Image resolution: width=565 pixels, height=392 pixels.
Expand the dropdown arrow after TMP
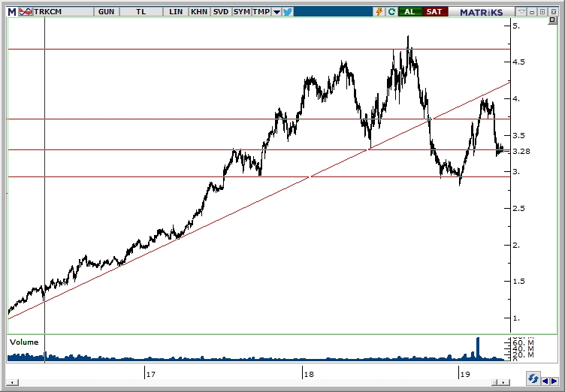coord(276,12)
